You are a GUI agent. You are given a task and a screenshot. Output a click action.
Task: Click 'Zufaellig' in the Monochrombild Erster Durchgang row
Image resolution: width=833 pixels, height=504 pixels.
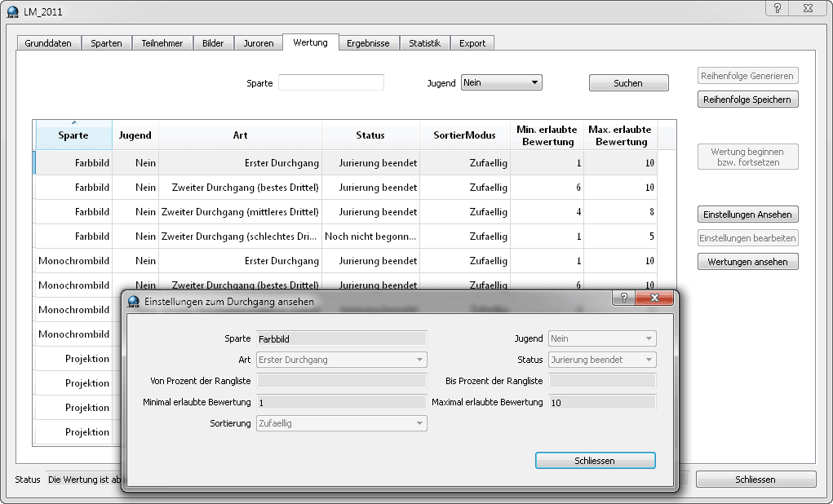coord(465,261)
